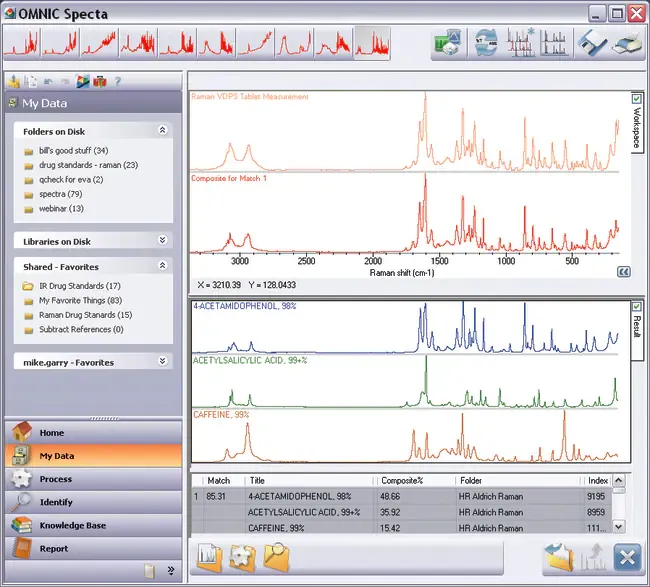Viewport: 650px width, 587px height.
Task: Click the spectra with blue star icon
Action: click(521, 43)
